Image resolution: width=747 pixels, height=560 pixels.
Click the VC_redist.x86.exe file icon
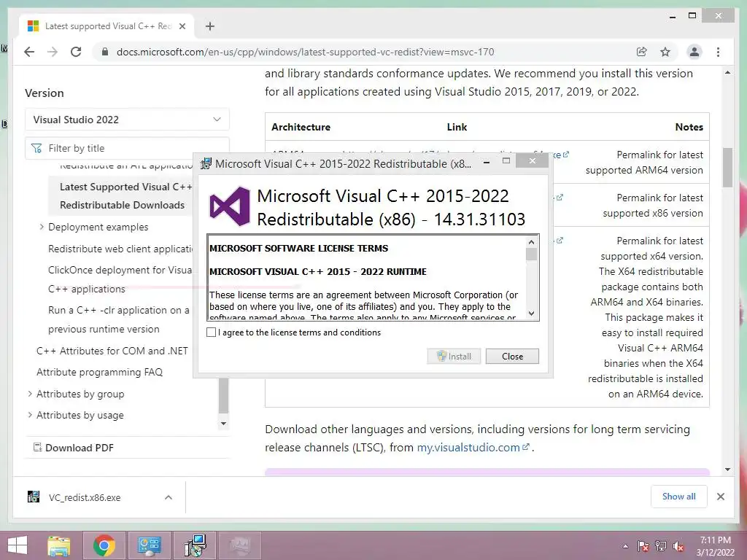point(34,497)
